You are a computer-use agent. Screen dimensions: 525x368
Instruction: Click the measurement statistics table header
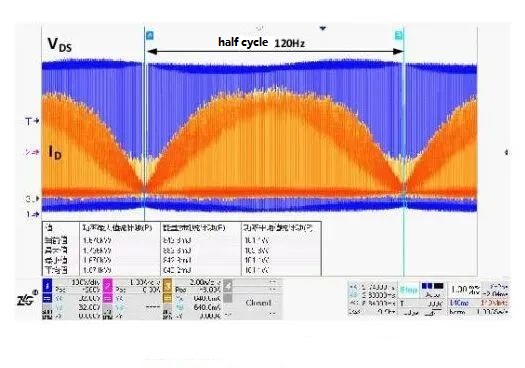[x=182, y=228]
